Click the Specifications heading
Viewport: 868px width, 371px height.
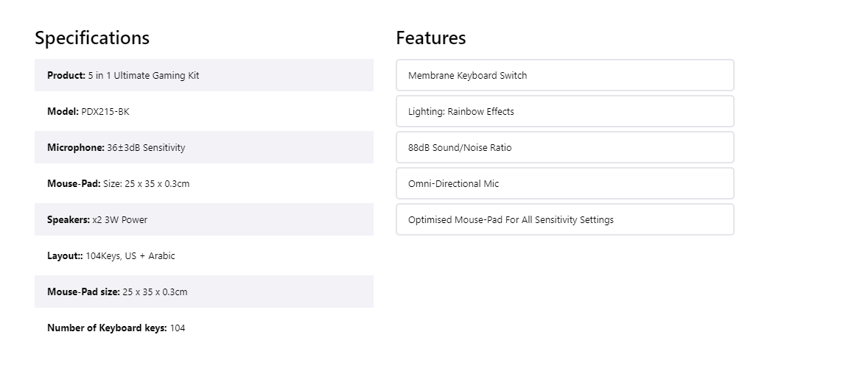[92, 38]
